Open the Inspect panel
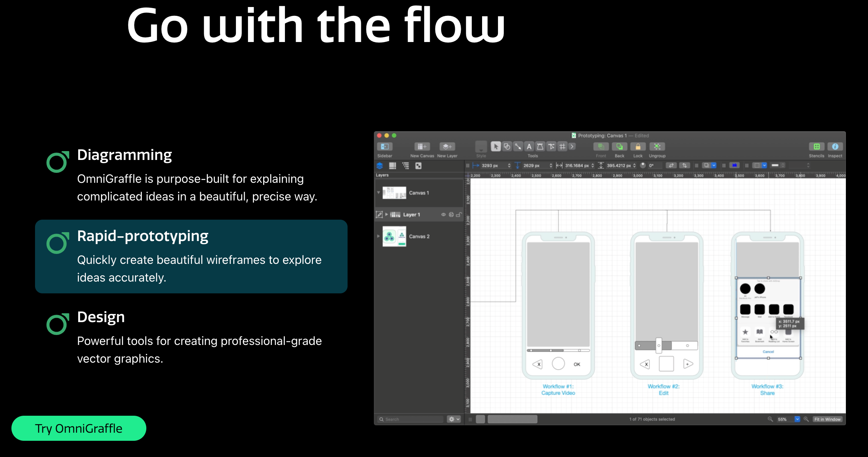The width and height of the screenshot is (868, 457). [x=835, y=147]
